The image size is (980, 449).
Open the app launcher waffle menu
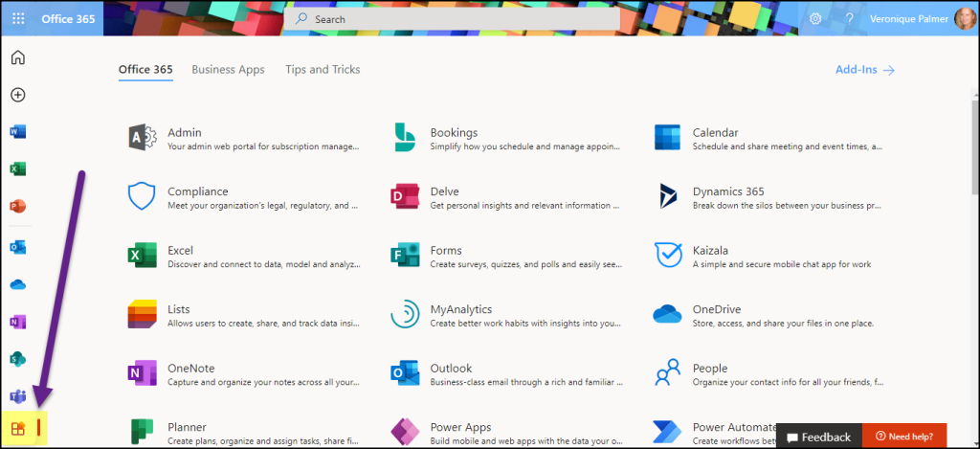click(x=19, y=19)
